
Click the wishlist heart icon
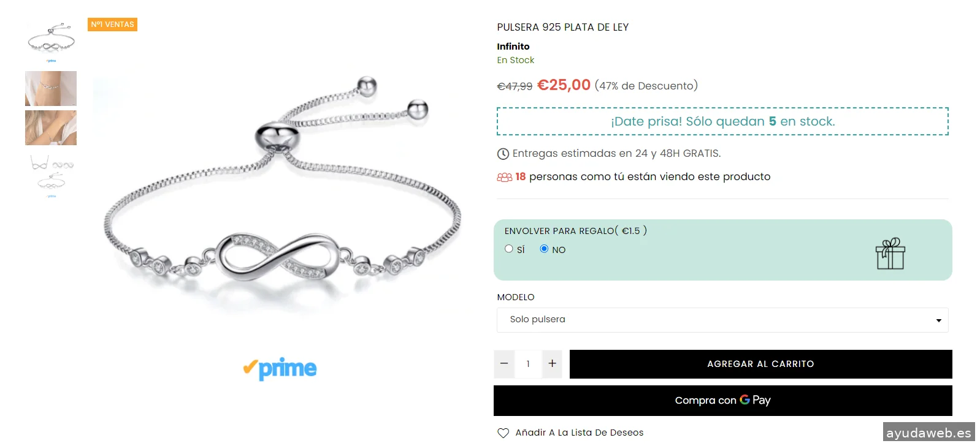pyautogui.click(x=503, y=433)
